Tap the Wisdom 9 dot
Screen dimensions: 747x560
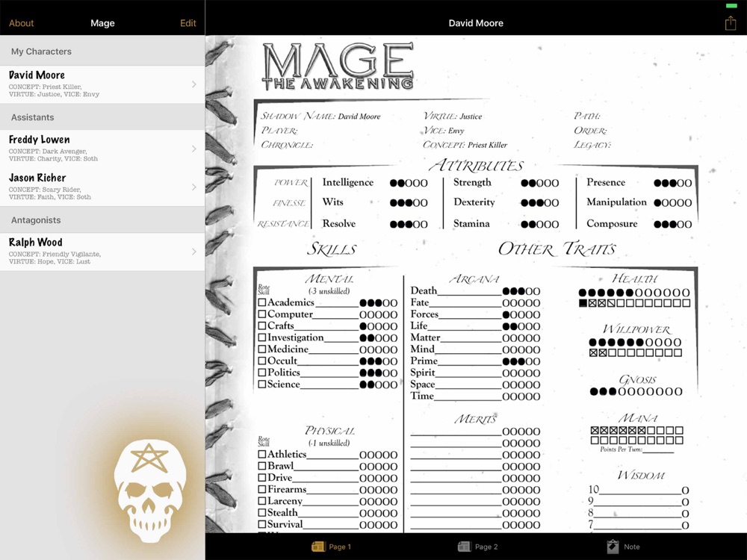tap(685, 502)
